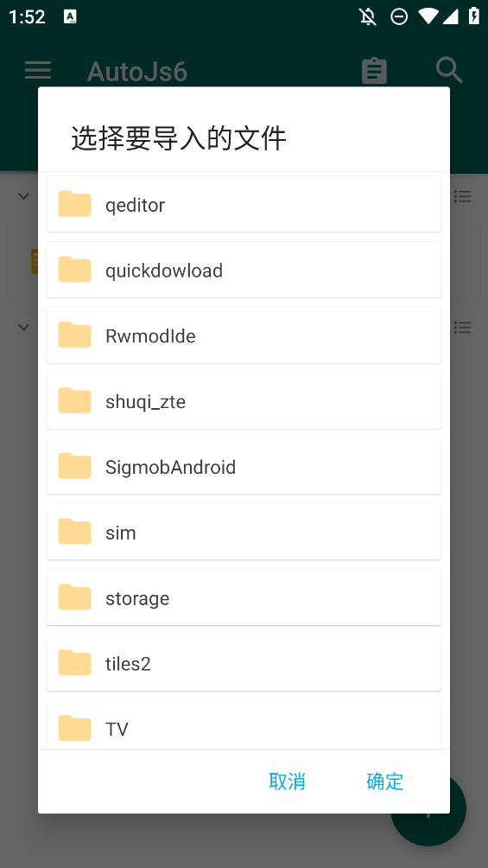Open the hamburger navigation menu

pyautogui.click(x=38, y=70)
